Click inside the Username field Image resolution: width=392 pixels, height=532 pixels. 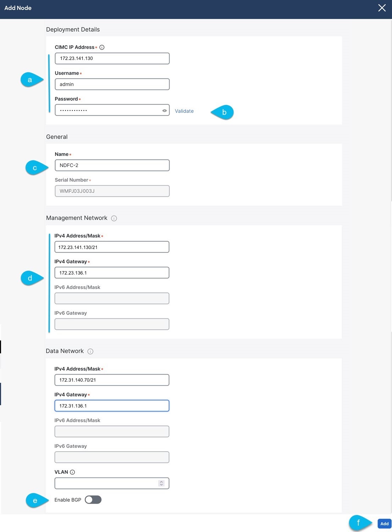tap(112, 84)
